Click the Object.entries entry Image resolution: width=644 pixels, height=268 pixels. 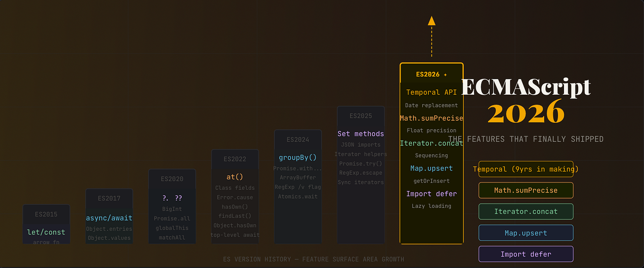click(109, 229)
